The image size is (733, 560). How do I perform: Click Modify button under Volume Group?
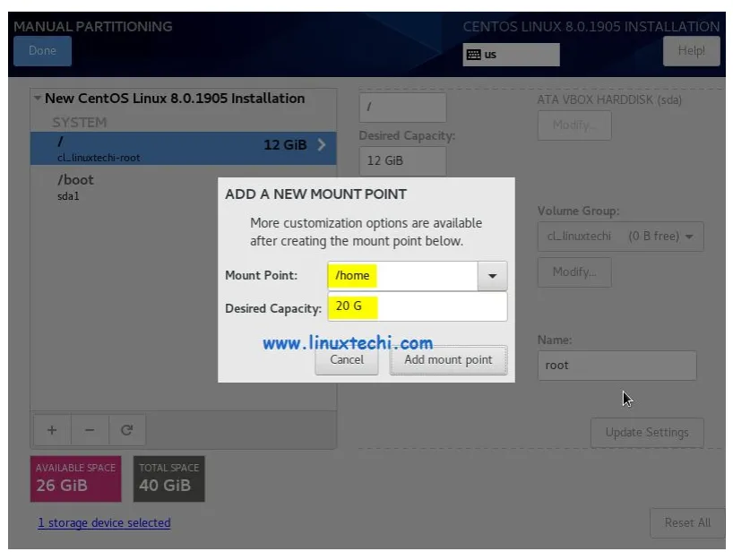tap(574, 272)
